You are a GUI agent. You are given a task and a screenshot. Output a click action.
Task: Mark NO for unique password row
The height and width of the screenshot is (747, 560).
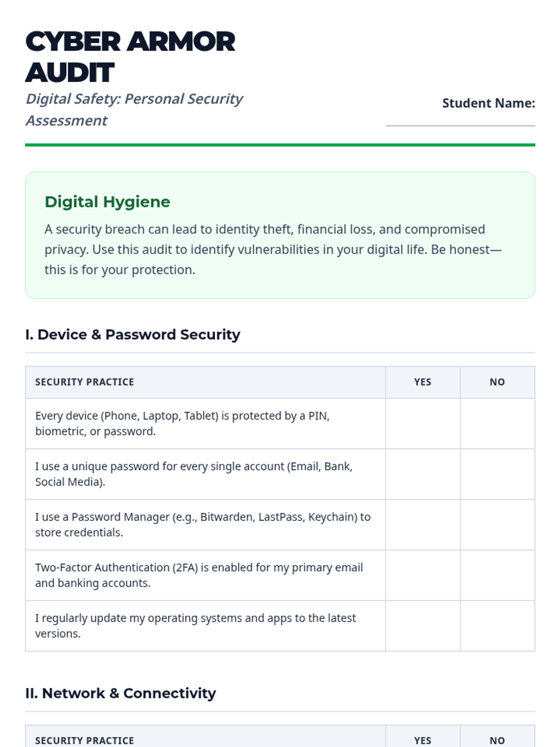[x=497, y=474]
